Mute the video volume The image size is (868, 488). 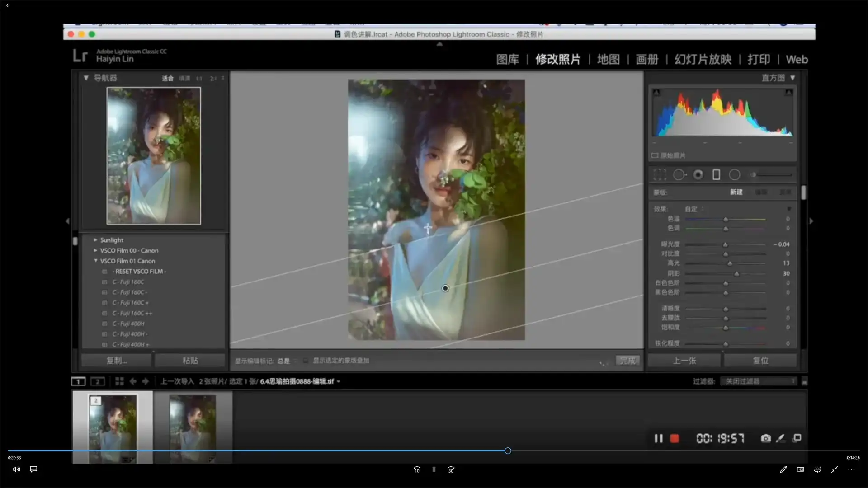coord(16,469)
